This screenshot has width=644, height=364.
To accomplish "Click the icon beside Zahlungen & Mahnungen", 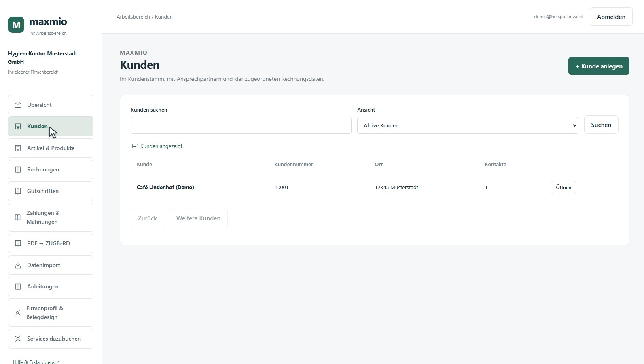I will (x=17, y=217).
